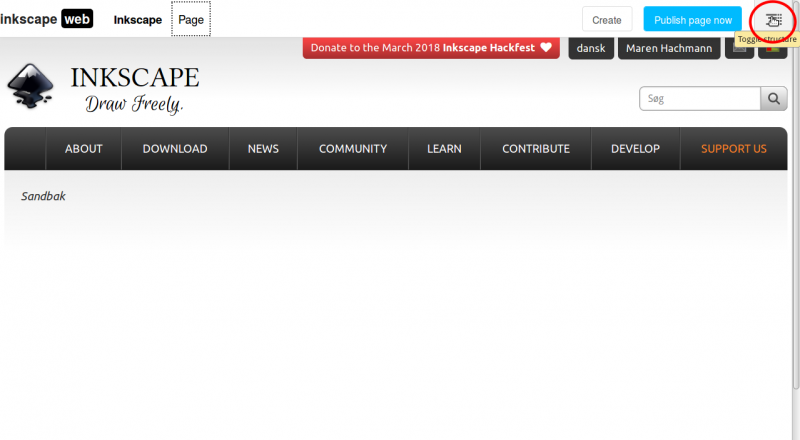Click the magnifier search button

pos(773,99)
